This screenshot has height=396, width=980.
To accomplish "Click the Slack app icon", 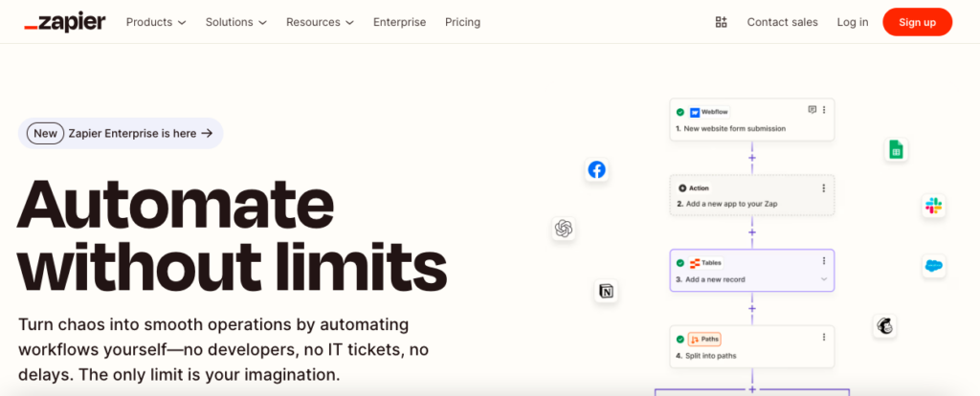I will (934, 206).
